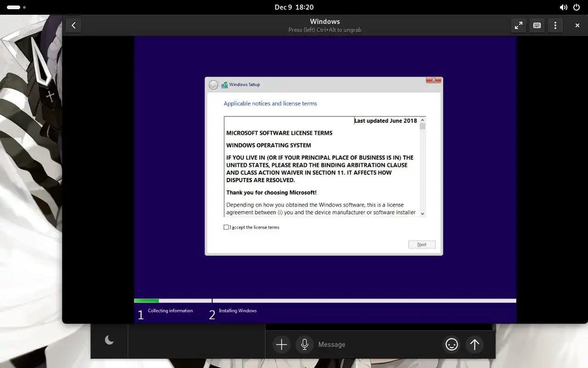The image size is (588, 368).
Task: Click the green setup progress bar
Action: [147, 301]
